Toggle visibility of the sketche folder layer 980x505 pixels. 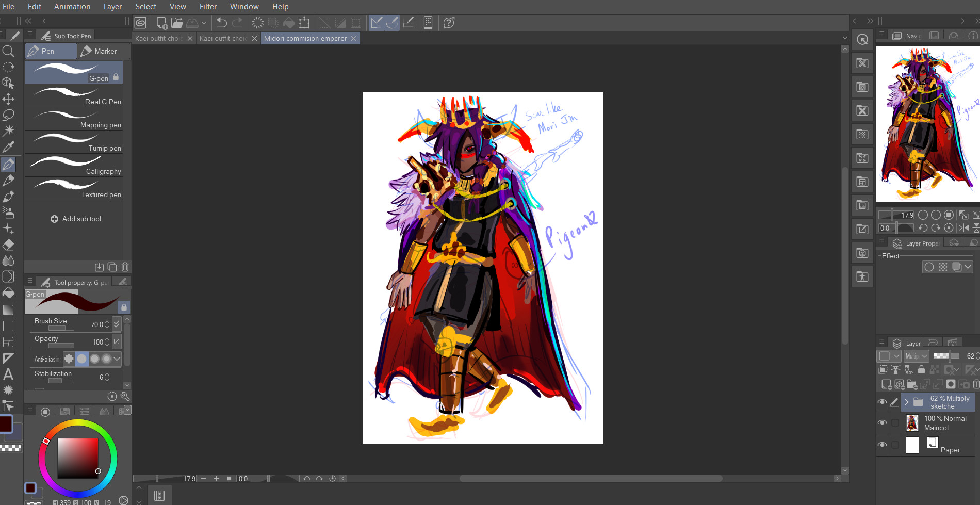(x=883, y=402)
